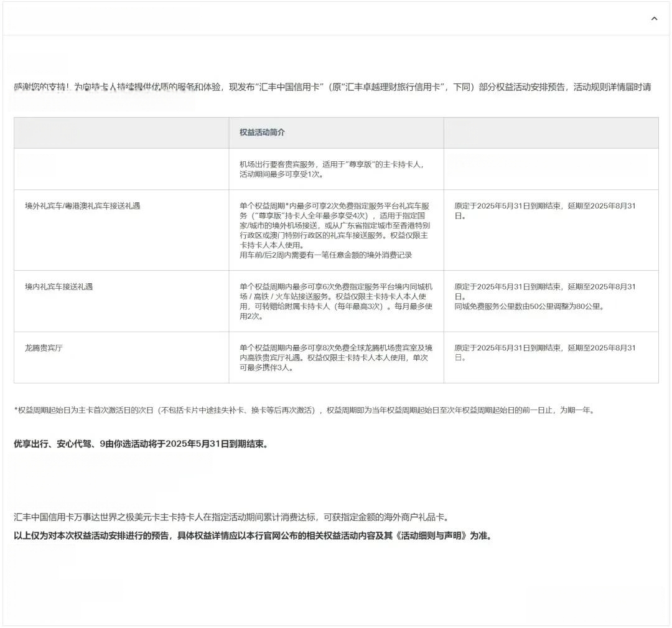672x628 pixels.
Task: Select the 境外礼宾车/粤港澳礼宾车接送礼遇 row title
Action: [x=82, y=206]
